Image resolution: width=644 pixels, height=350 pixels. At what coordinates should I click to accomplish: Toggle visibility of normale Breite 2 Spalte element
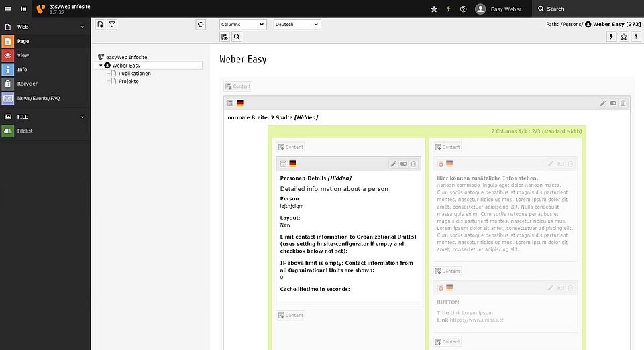[612, 103]
